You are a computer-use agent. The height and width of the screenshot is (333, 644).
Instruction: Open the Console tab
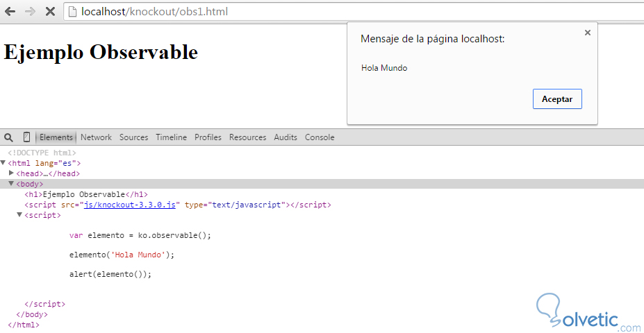coord(320,137)
